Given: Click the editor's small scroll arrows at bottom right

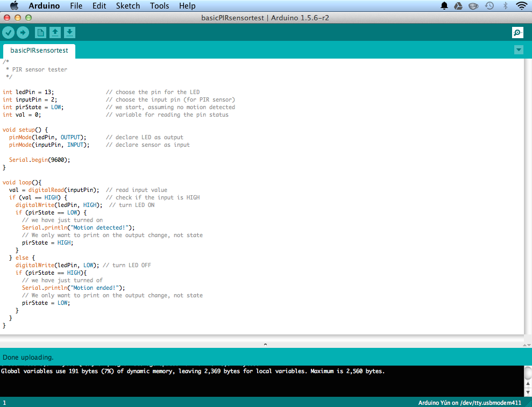Looking at the screenshot, I should tap(527, 345).
